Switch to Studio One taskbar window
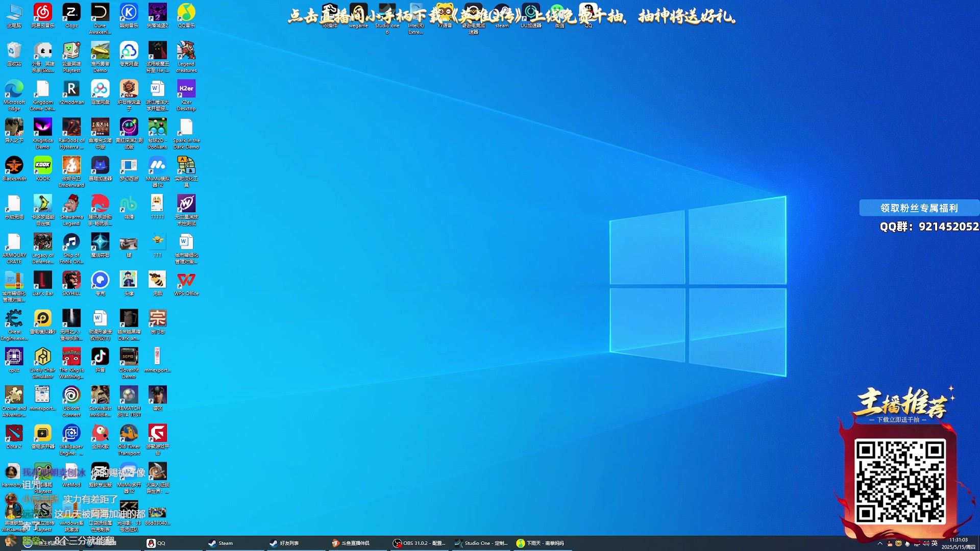Image resolution: width=980 pixels, height=551 pixels. [480, 543]
